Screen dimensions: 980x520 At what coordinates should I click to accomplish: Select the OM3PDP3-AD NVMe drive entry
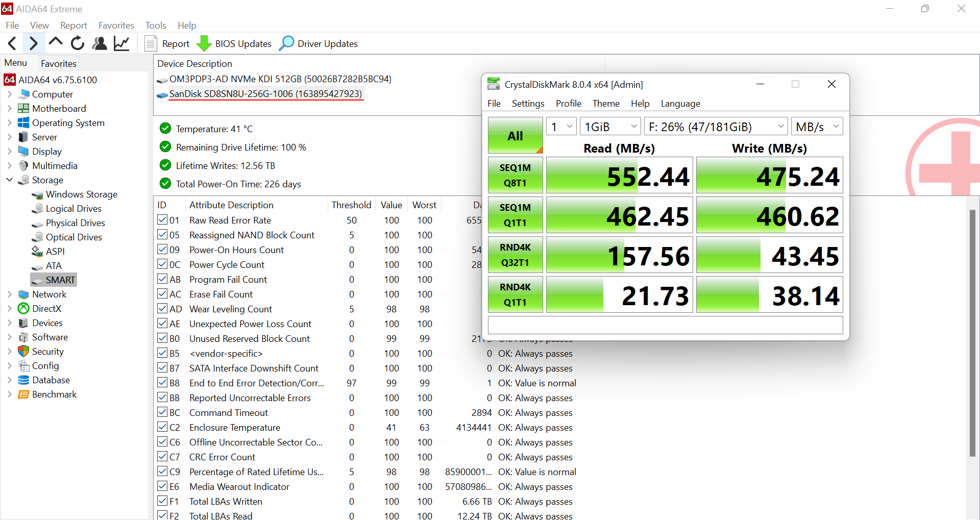(x=280, y=79)
